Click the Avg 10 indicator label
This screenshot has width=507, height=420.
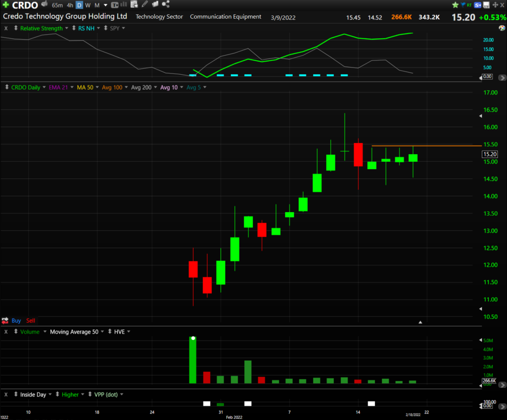click(x=169, y=87)
